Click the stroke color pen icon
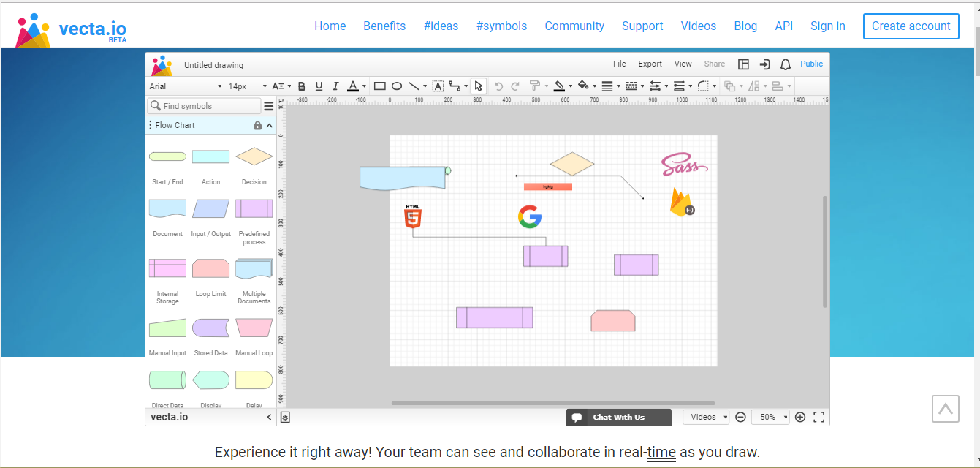This screenshot has width=980, height=468. [559, 86]
